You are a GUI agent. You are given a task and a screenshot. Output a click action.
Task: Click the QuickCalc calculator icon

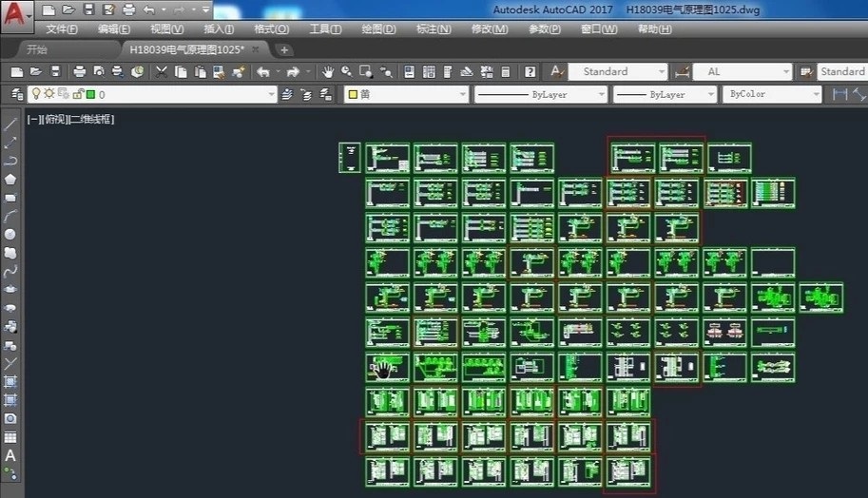(x=506, y=71)
